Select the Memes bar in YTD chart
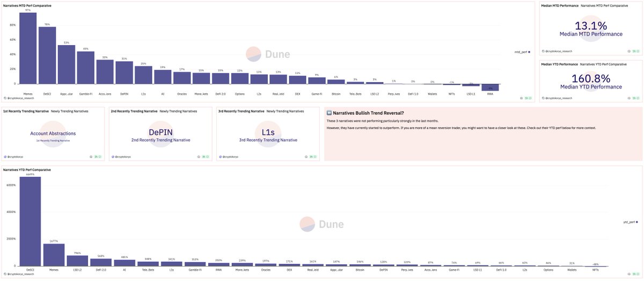644x281 pixels. 54,255
